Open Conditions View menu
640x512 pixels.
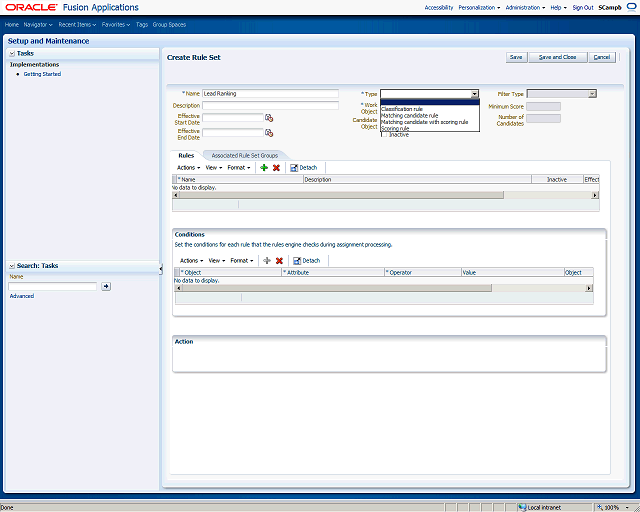click(217, 261)
